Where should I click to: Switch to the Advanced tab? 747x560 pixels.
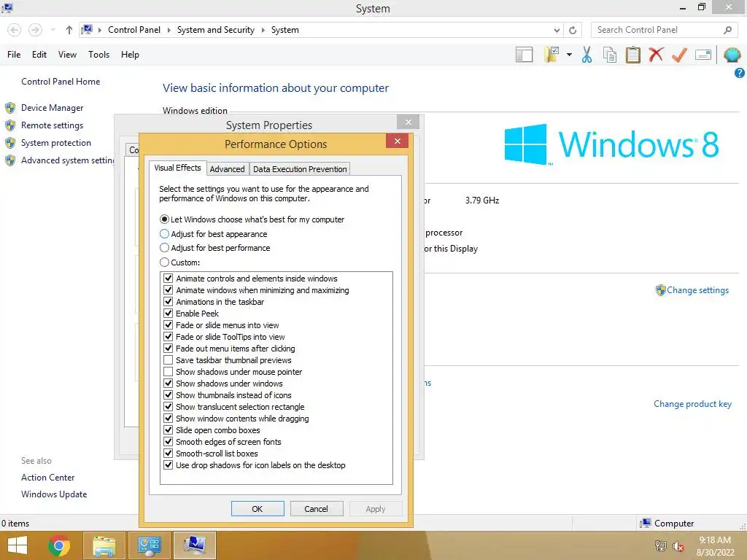pos(228,169)
